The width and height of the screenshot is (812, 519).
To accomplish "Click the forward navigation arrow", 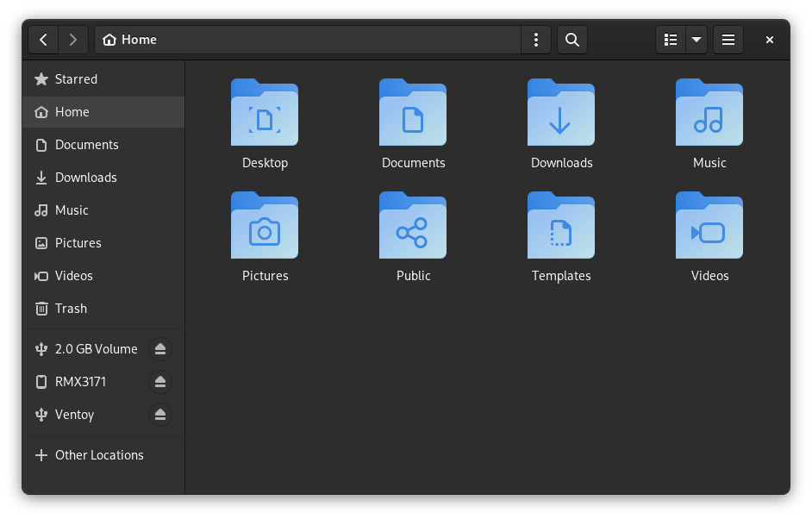I will [x=73, y=40].
